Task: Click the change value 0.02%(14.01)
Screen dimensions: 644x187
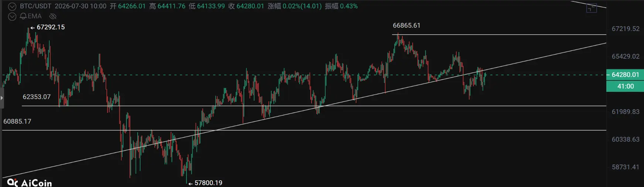Action: pos(302,6)
